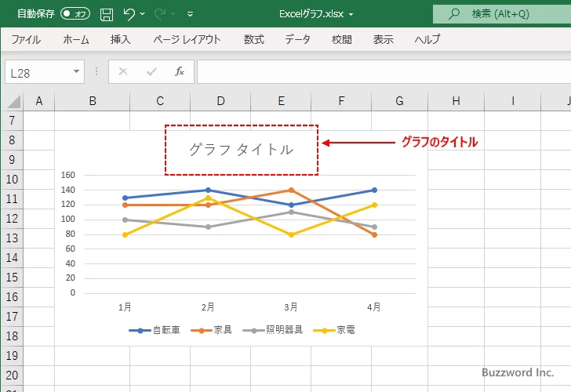This screenshot has height=392, width=571.
Task: Click the 家電 legend entry
Action: [x=334, y=330]
